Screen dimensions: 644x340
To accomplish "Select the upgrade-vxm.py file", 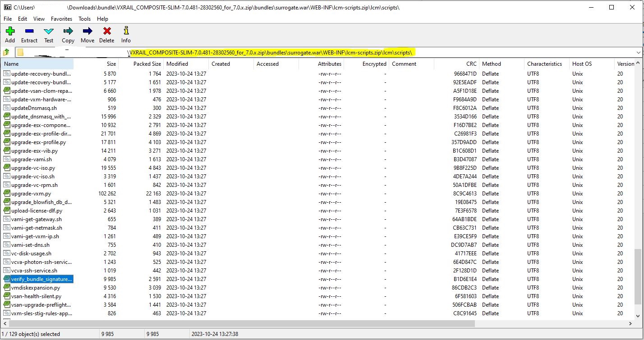I will (x=31, y=194).
